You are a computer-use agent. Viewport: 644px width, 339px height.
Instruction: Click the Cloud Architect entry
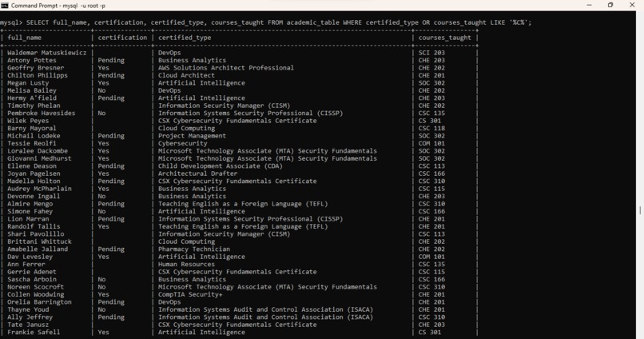(x=186, y=75)
